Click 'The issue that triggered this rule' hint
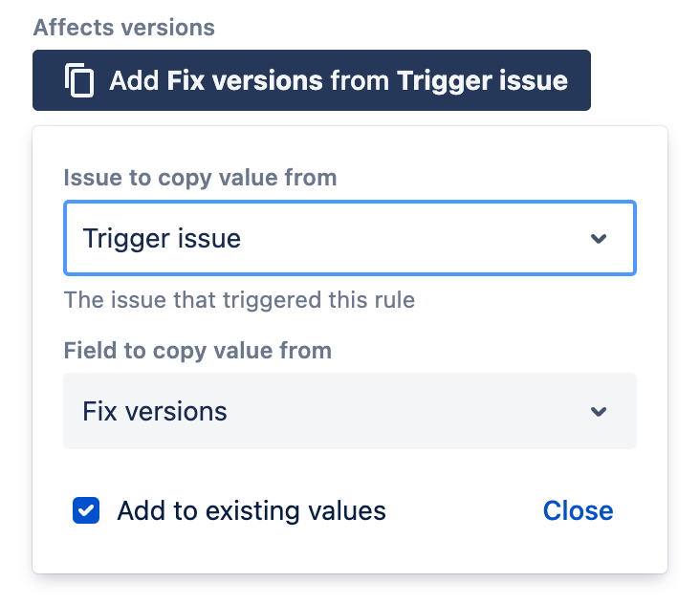The image size is (700, 604). click(x=239, y=300)
